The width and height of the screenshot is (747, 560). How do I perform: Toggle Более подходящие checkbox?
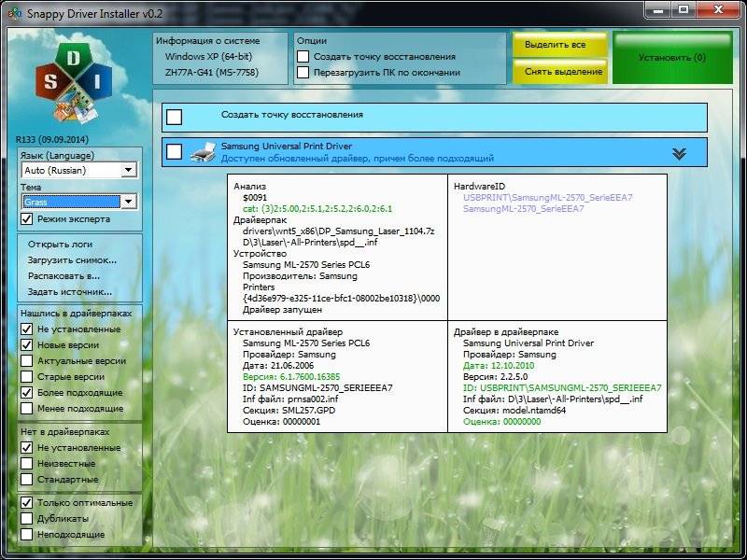[27, 392]
